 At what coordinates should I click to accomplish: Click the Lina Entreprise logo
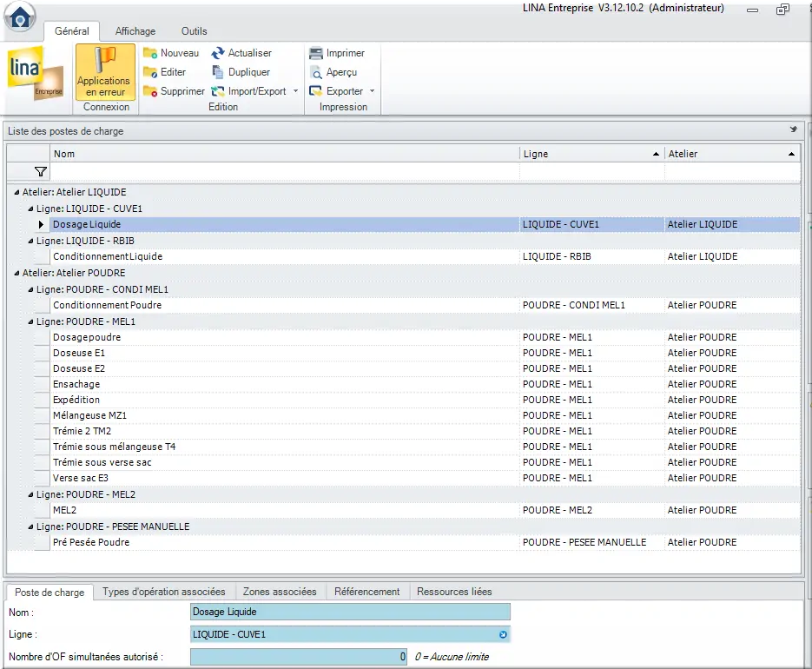click(36, 74)
